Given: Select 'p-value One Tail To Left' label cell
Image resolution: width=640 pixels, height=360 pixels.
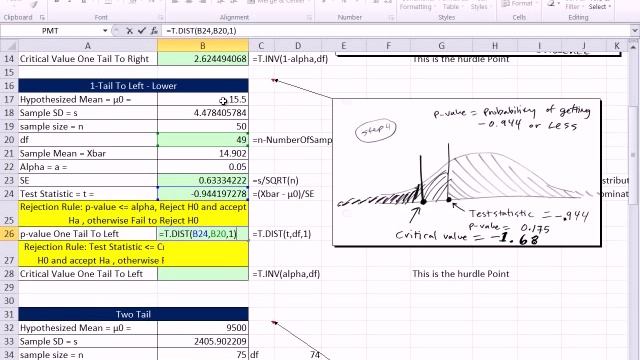Looking at the screenshot, I should [88, 234].
